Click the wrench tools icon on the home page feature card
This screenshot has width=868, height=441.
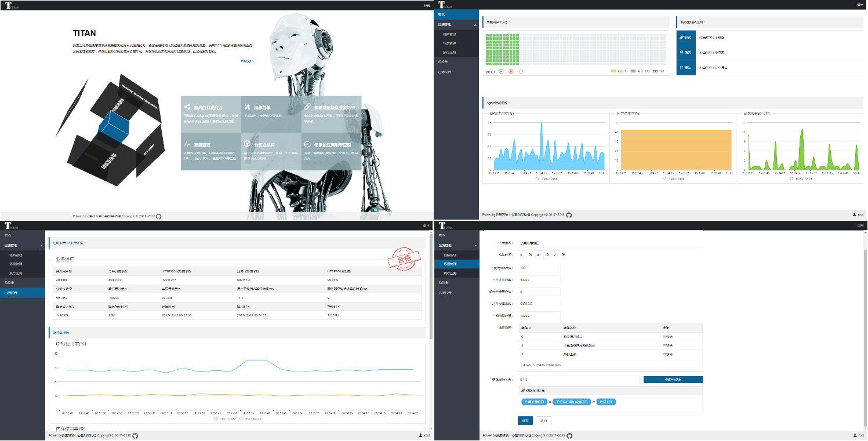point(247,107)
